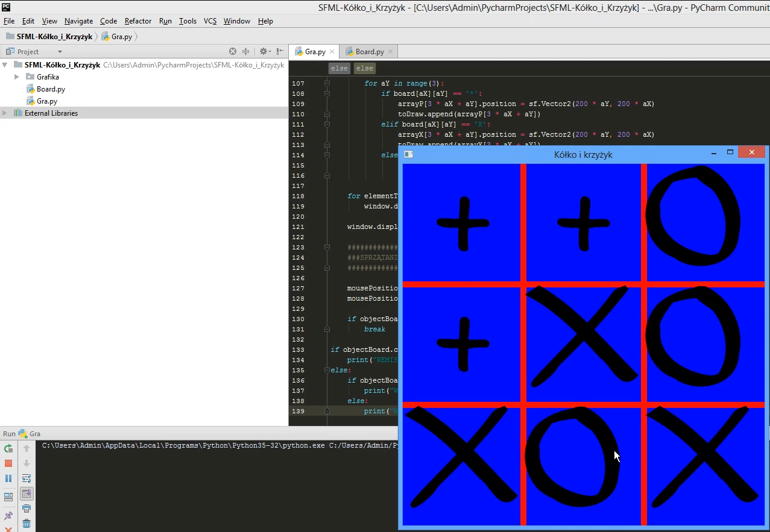Click the first 'else' breadcrumb

point(339,69)
